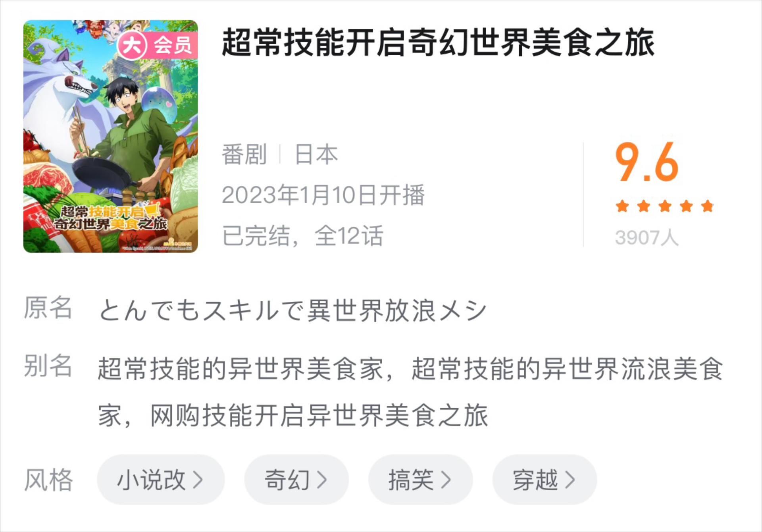Open the 奇幻 style tag
This screenshot has width=762, height=532.
[296, 480]
